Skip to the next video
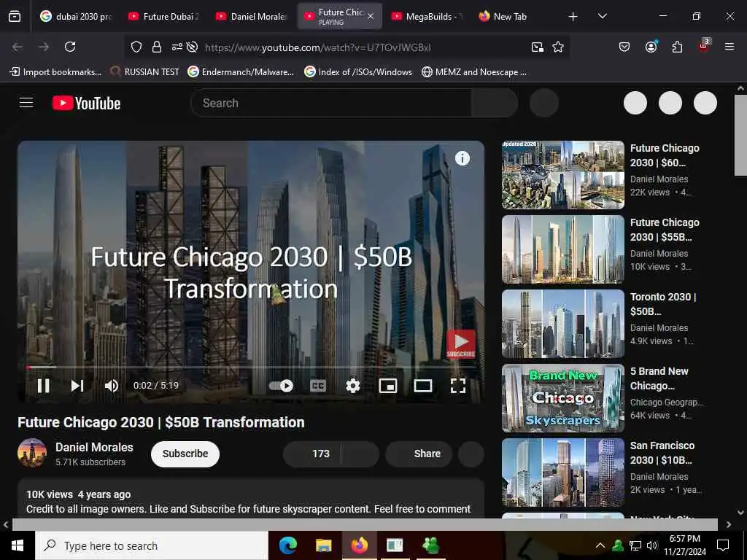This screenshot has width=747, height=560. click(x=77, y=386)
